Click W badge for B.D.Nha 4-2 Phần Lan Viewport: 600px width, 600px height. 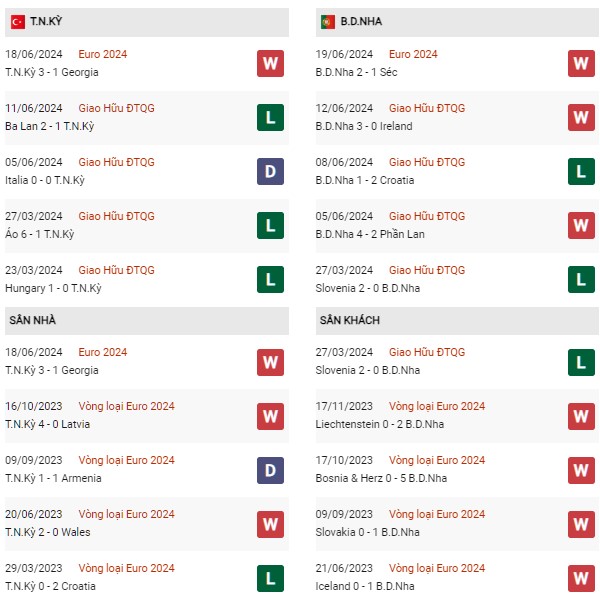(581, 225)
